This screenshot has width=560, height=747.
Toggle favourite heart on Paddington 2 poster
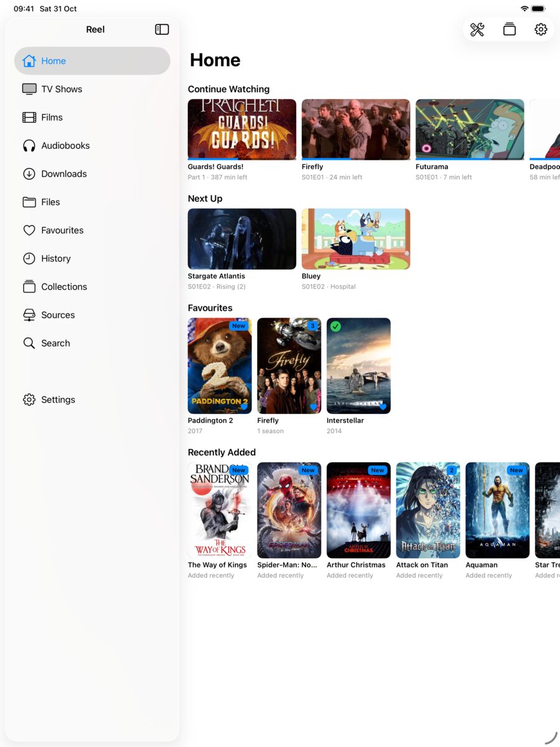click(244, 406)
